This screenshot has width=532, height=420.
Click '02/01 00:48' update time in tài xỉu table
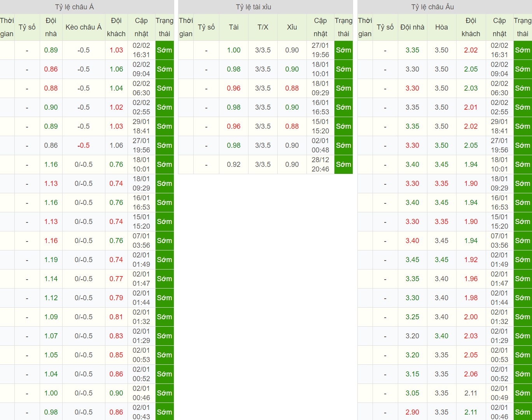click(x=320, y=145)
